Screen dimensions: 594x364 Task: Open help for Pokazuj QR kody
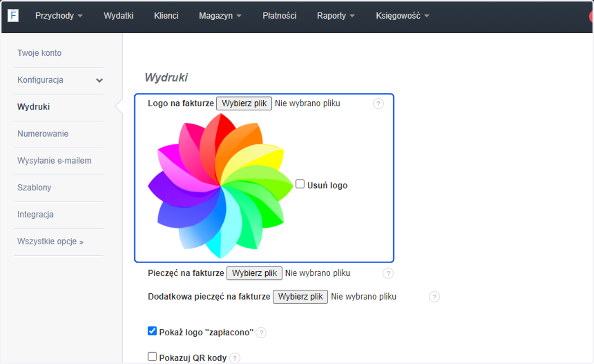235,358
